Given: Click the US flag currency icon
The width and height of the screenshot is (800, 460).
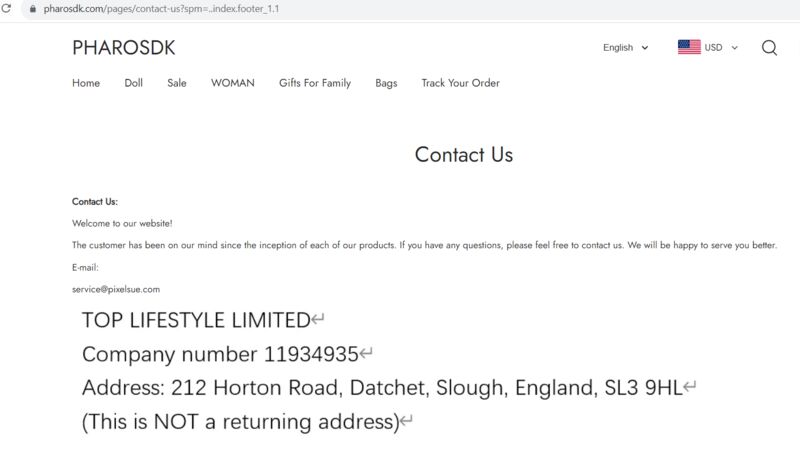Looking at the screenshot, I should point(689,47).
